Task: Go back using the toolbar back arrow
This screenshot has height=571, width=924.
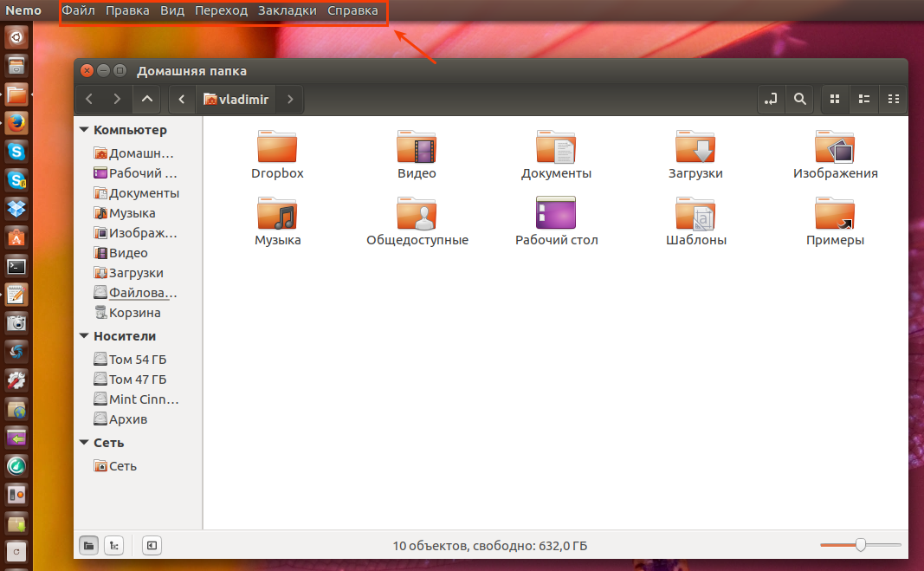Action: pyautogui.click(x=89, y=99)
